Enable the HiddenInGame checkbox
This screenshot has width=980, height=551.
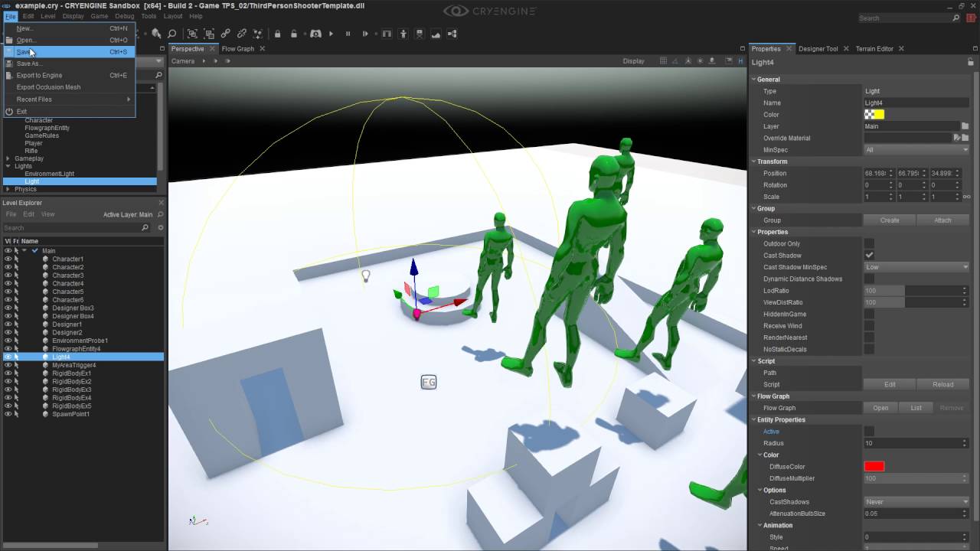point(869,314)
